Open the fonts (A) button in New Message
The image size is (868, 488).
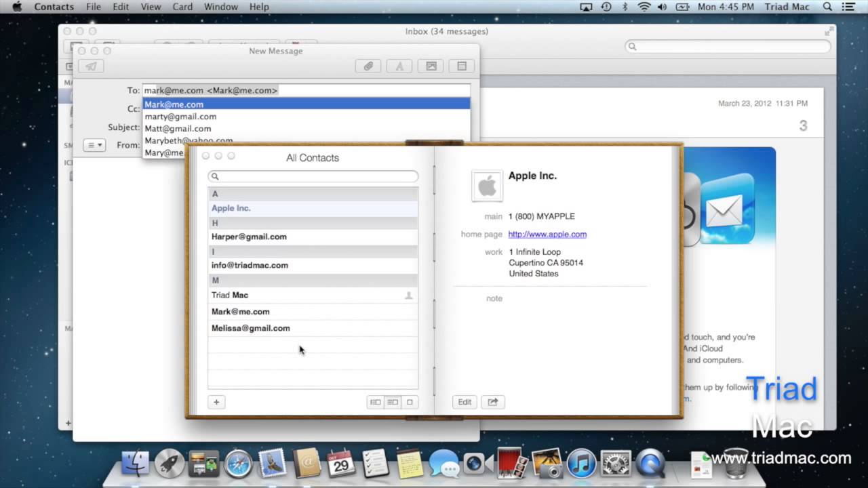pyautogui.click(x=399, y=66)
